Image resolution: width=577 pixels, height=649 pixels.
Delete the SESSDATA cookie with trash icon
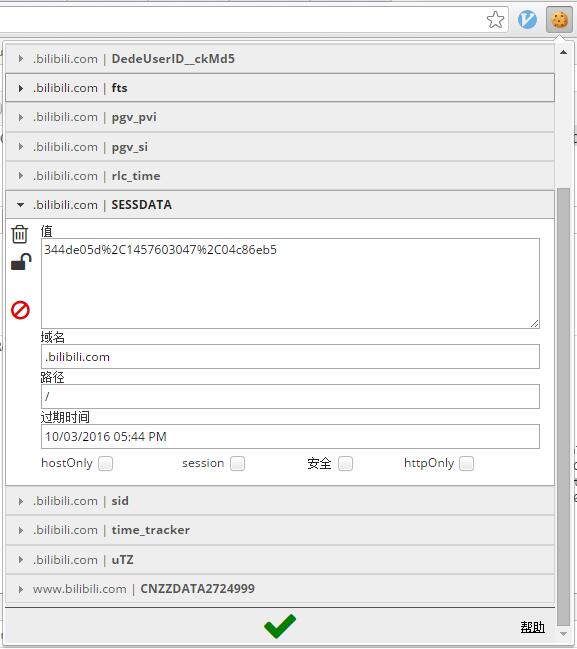pyautogui.click(x=19, y=234)
